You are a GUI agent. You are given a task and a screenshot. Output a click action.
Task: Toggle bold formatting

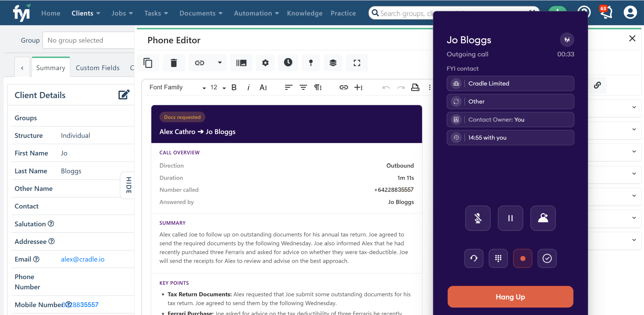(x=234, y=87)
